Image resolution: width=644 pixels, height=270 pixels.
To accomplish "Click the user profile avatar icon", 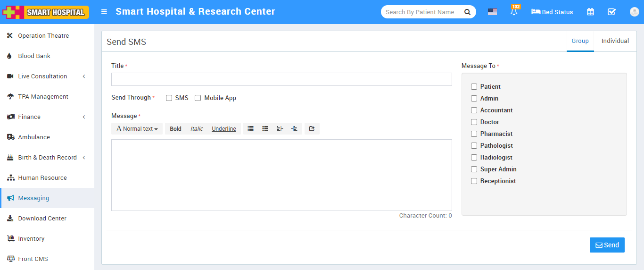I will [634, 12].
